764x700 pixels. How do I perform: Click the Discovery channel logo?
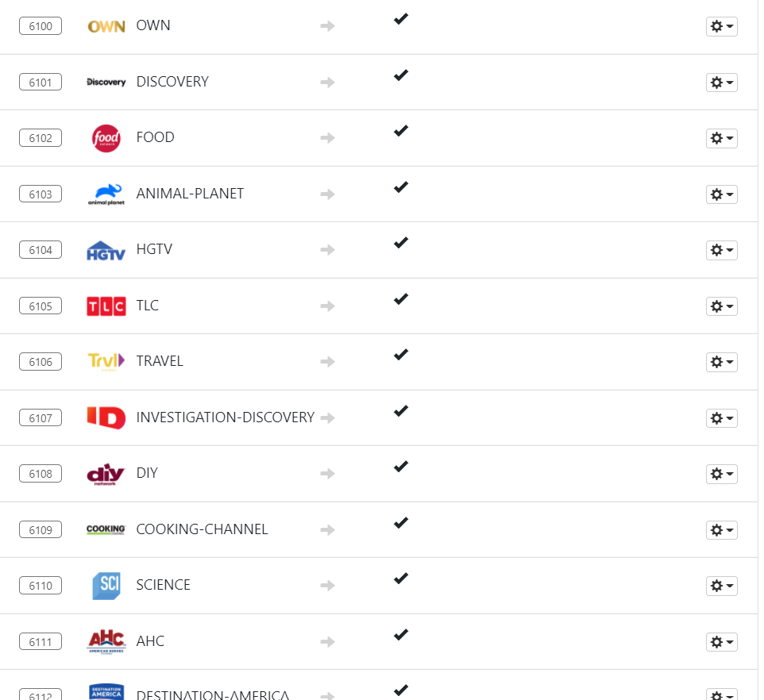106,82
